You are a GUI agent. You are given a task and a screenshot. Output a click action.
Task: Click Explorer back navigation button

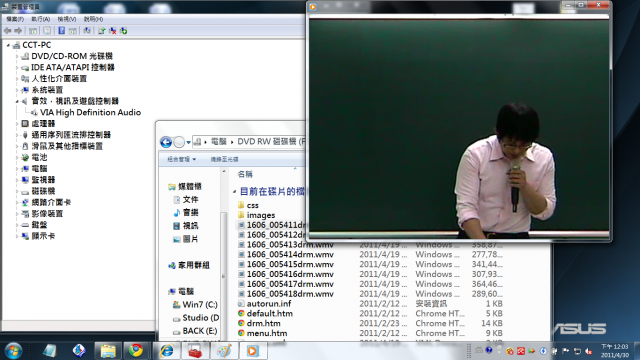[166, 142]
